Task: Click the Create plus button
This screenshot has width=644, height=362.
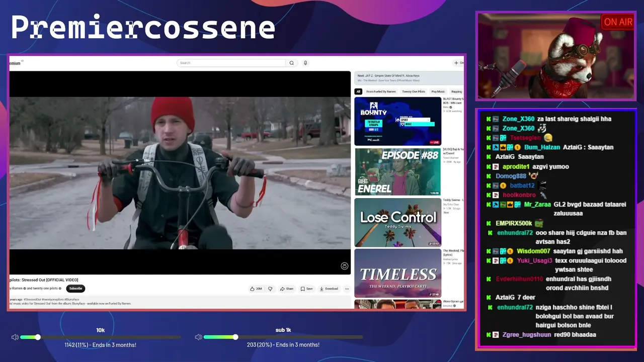Action: (458, 63)
